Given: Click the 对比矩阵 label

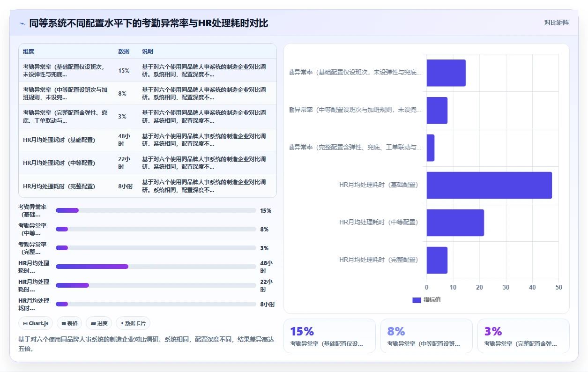Looking at the screenshot, I should click(556, 22).
